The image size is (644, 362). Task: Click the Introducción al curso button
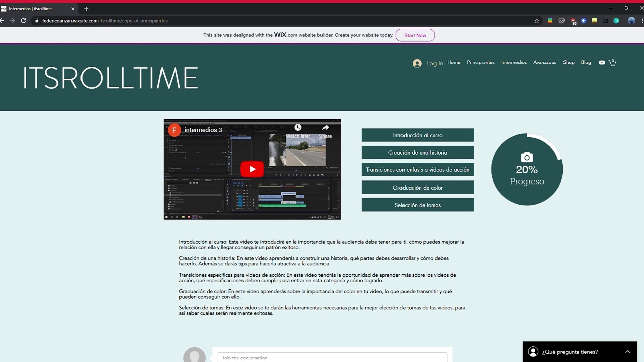click(x=418, y=135)
